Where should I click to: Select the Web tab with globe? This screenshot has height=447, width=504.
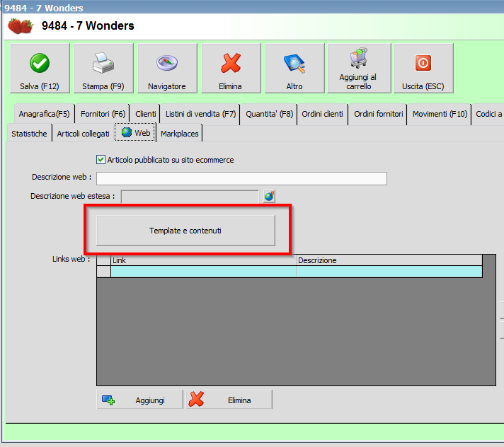pos(136,133)
